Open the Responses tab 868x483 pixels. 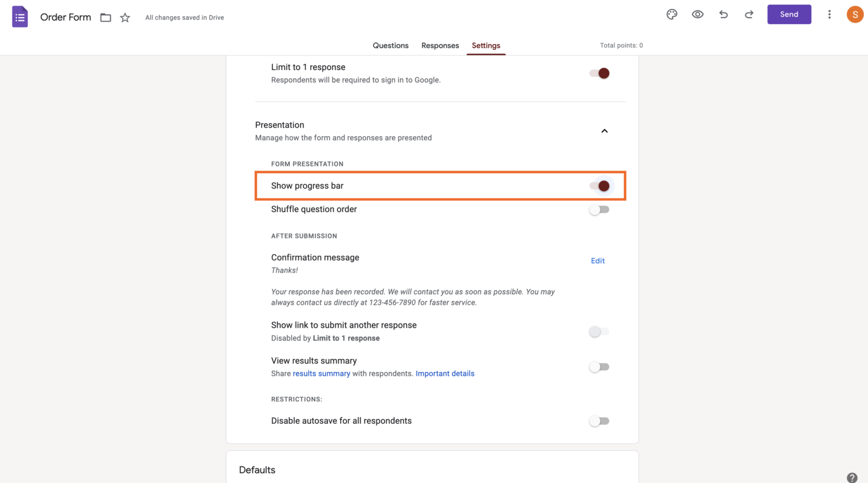440,45
